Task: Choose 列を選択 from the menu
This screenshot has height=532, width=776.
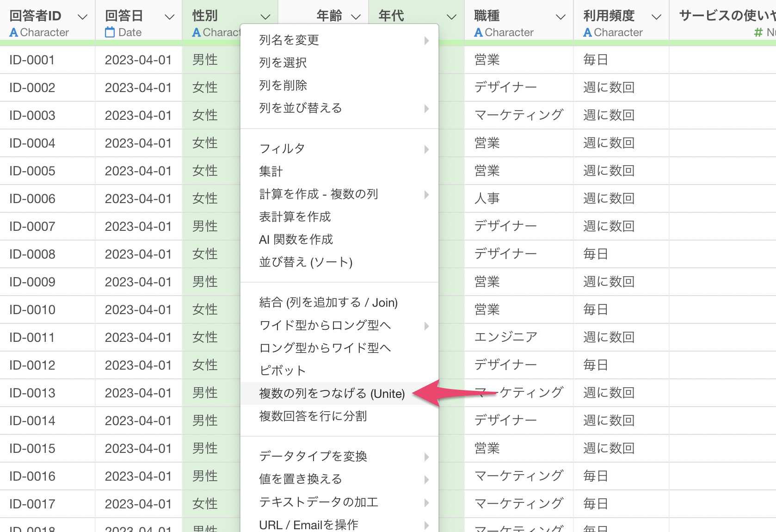Action: (339, 63)
